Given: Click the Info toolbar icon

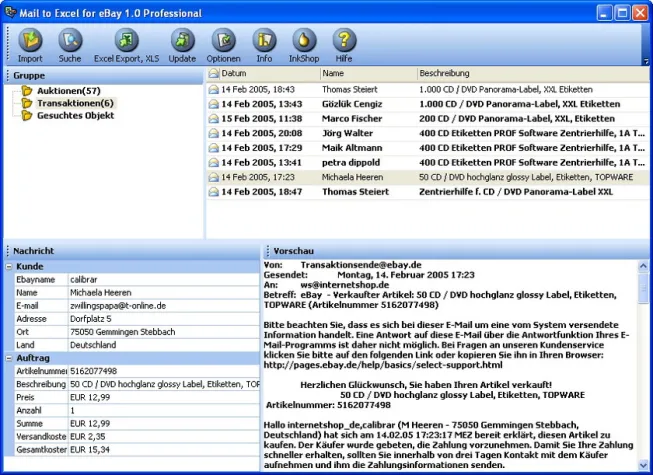Looking at the screenshot, I should 264,44.
